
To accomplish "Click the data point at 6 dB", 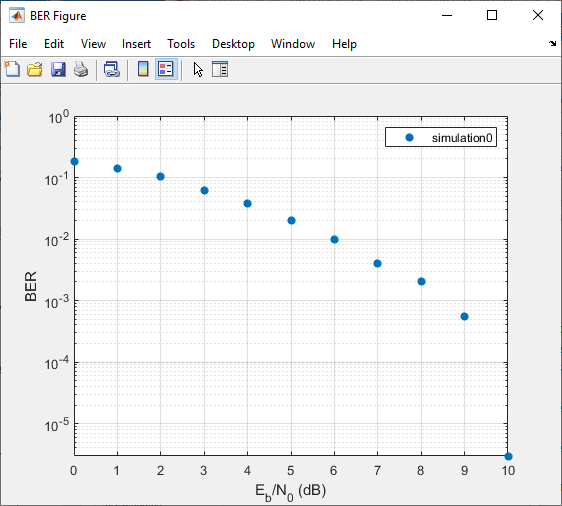I will tap(334, 239).
